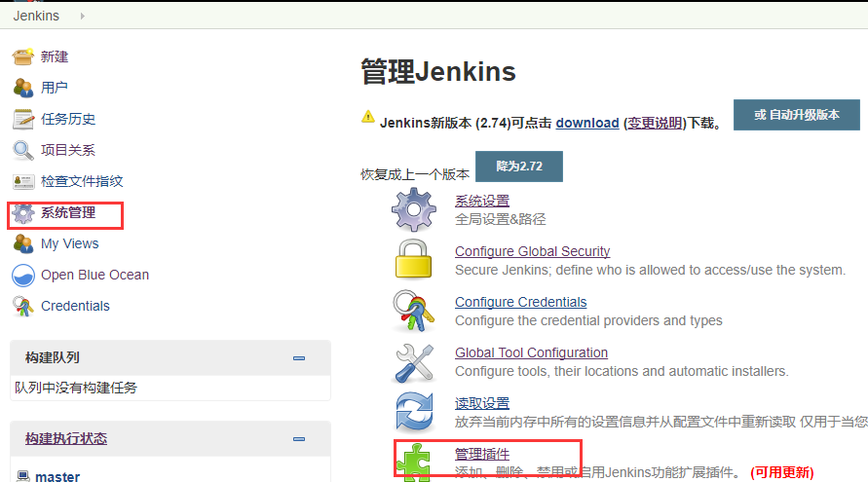Open the 管理插件 link
Viewport: 868px width, 482px height.
coord(482,454)
